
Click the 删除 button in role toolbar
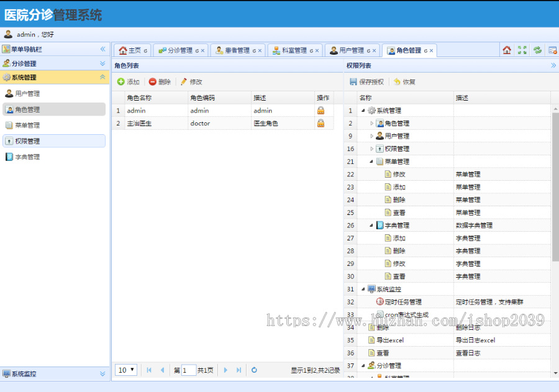(x=160, y=81)
